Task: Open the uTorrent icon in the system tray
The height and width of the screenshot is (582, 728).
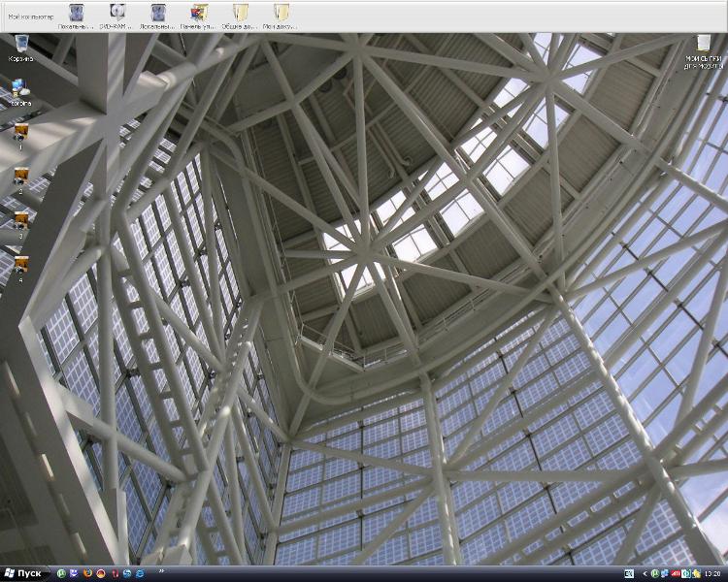Action: [x=655, y=573]
